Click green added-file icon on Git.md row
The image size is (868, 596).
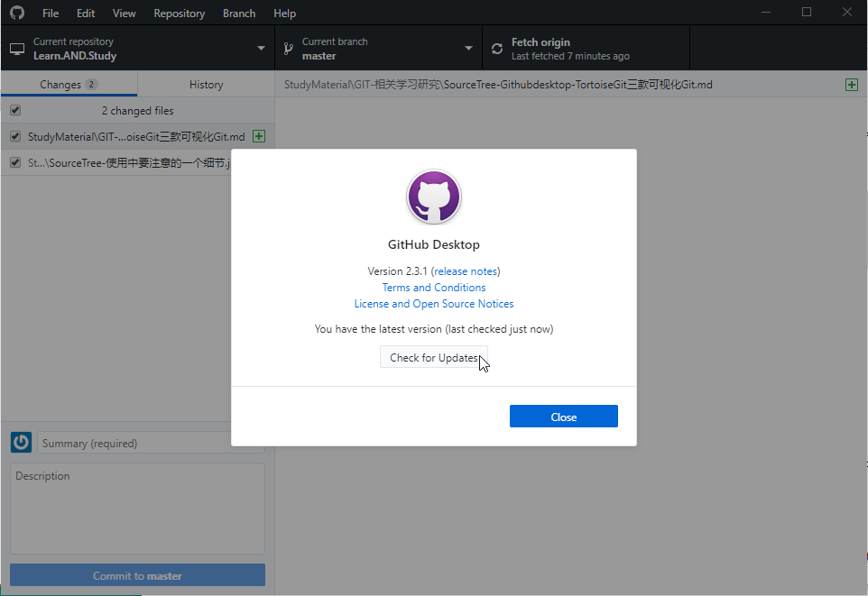click(259, 136)
